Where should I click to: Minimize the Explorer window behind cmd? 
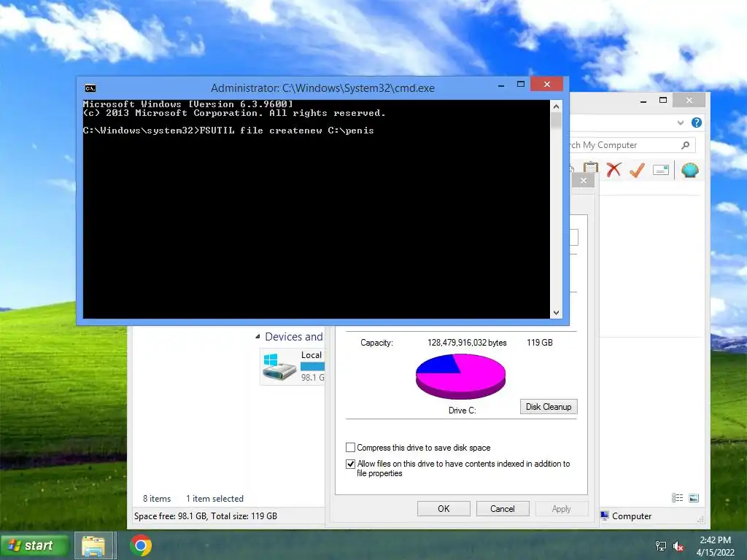coord(643,101)
